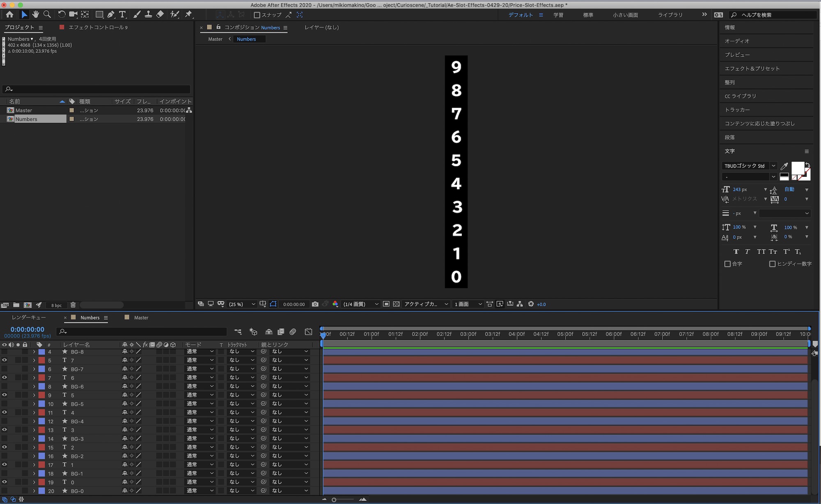Select the Zoom magnifier tool

[47, 14]
